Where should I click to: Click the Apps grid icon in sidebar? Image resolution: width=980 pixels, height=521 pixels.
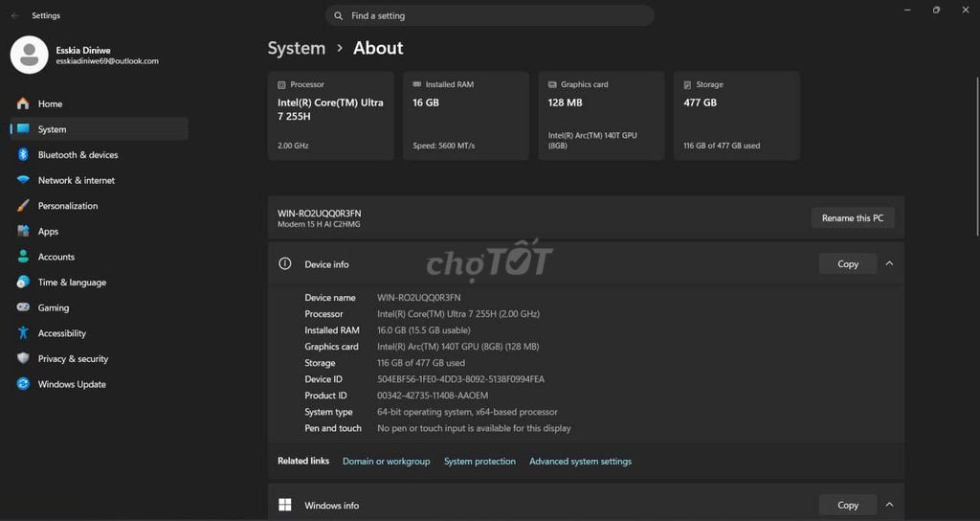click(23, 231)
